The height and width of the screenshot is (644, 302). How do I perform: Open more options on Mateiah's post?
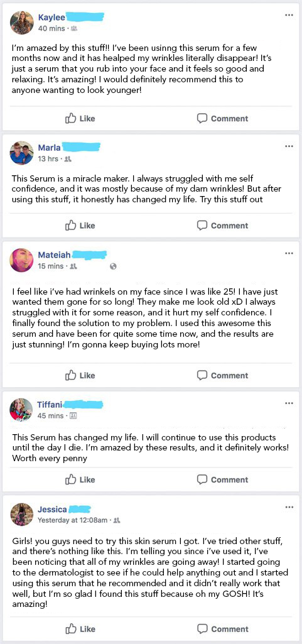[289, 253]
